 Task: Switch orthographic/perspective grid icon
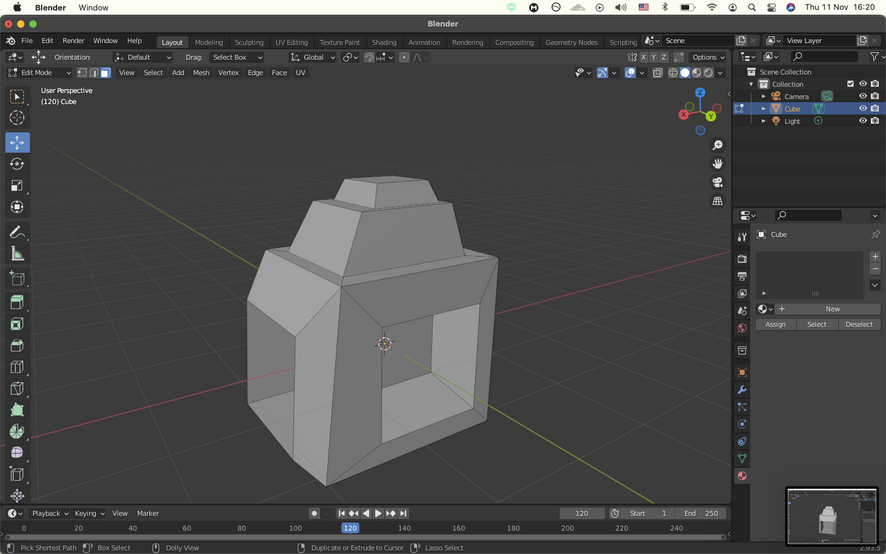coord(717,201)
